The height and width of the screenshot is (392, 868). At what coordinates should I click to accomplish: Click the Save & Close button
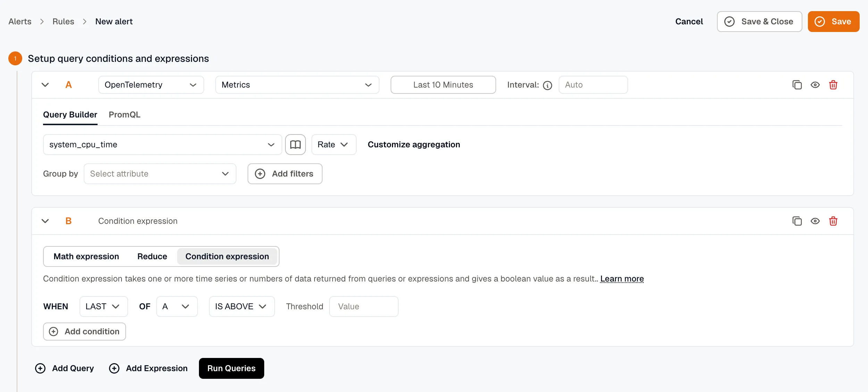759,22
